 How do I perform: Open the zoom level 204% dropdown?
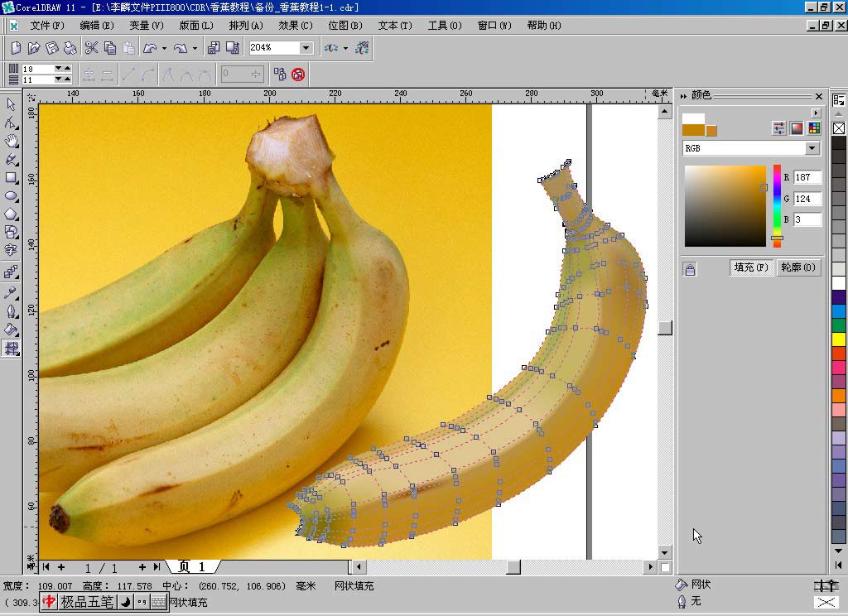pos(306,48)
